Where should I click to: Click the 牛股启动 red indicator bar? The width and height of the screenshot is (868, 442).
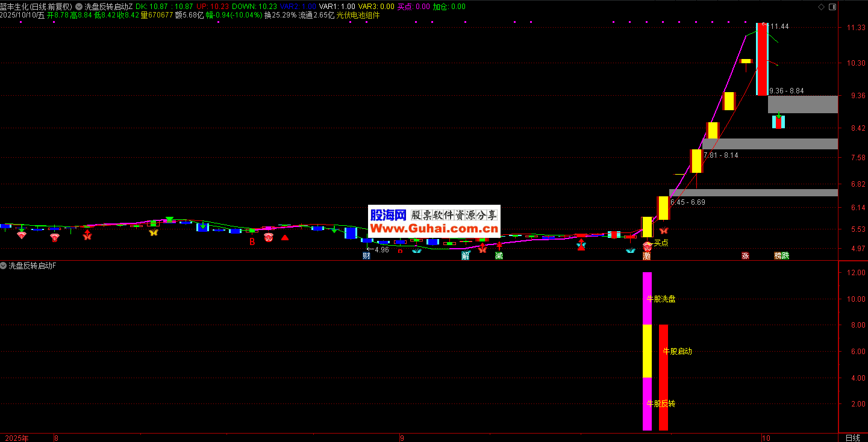[x=663, y=377]
